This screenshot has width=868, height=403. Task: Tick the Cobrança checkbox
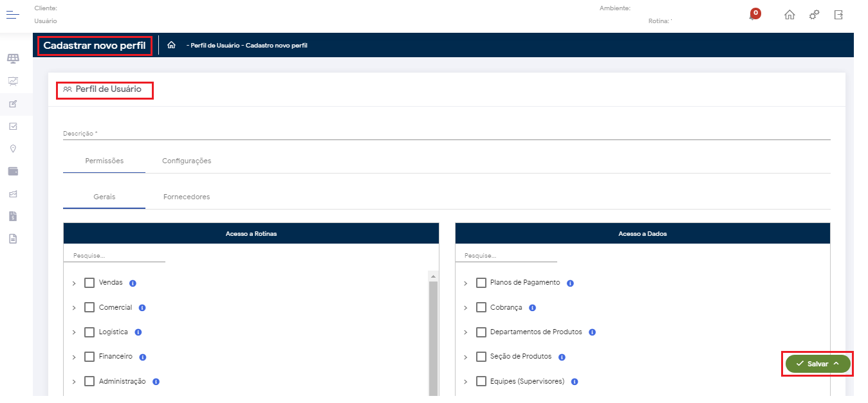point(481,307)
